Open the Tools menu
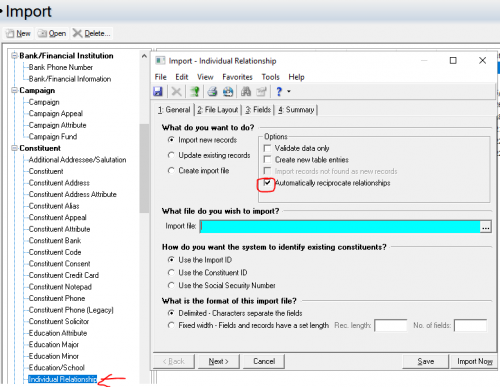Viewport: 500px width, 387px height. coord(270,77)
